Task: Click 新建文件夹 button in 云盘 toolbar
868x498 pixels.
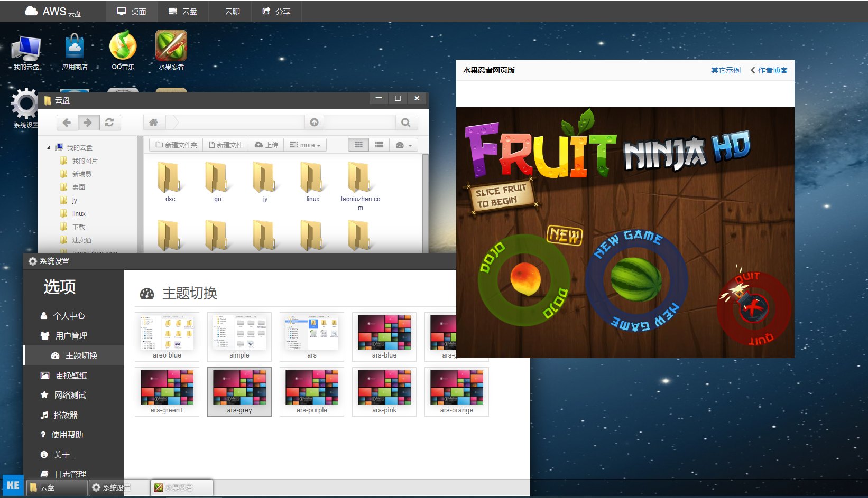Action: (176, 145)
